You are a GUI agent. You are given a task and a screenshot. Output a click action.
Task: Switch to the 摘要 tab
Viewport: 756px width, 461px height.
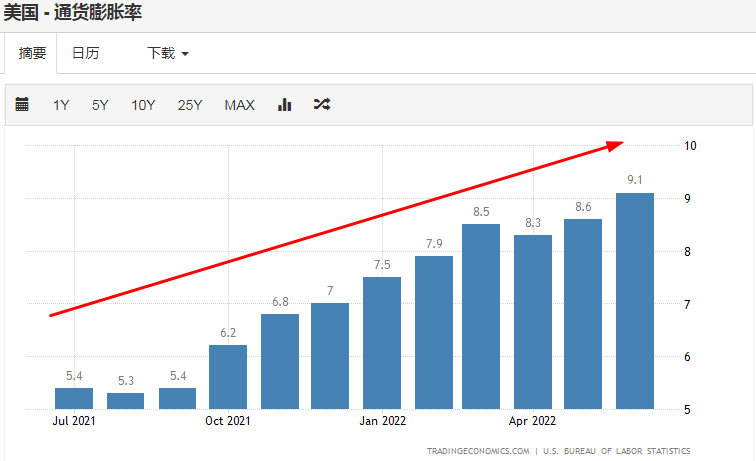point(32,53)
